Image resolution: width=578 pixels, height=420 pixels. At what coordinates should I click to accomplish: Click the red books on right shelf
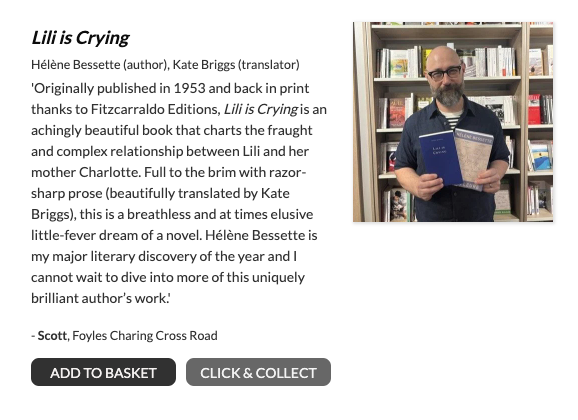click(x=535, y=109)
